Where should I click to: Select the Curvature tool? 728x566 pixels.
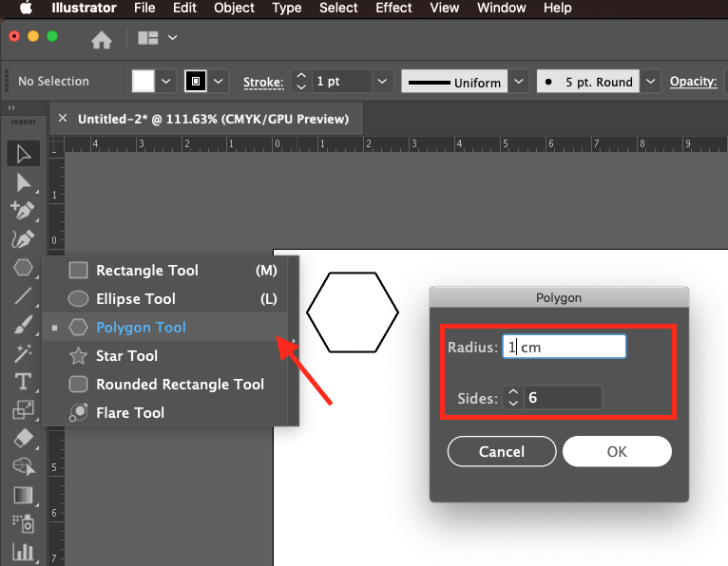tap(23, 239)
